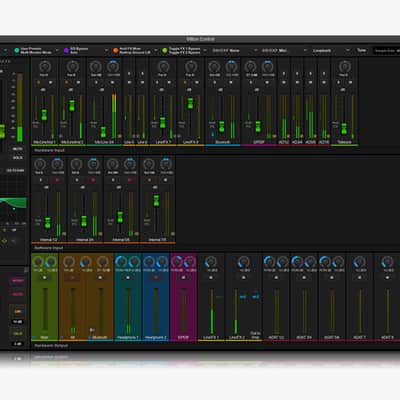Image resolution: width=400 pixels, height=400 pixels.
Task: Click the Mic/Line 3/4 channel label
Action: 104,142
